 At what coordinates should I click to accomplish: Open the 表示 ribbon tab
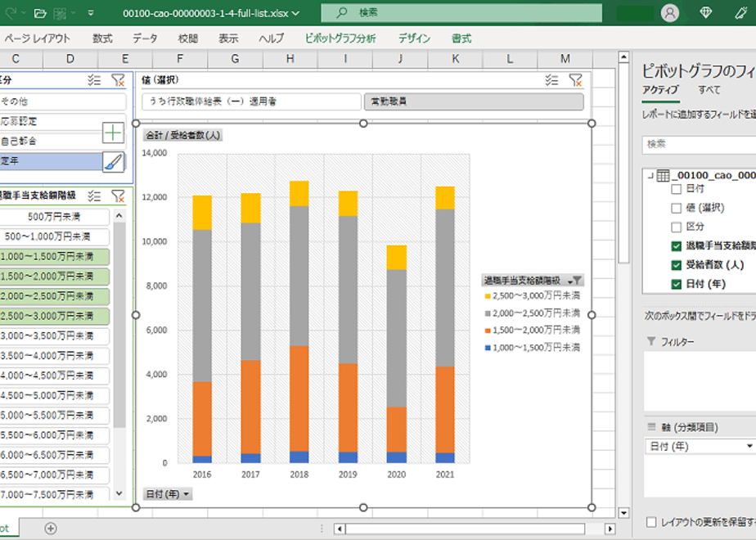228,38
